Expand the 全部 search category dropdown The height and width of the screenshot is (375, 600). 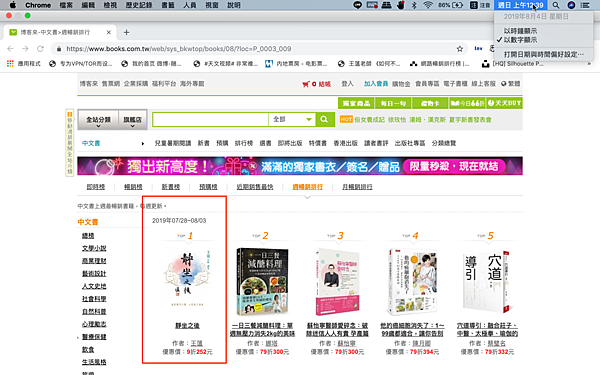[292, 119]
